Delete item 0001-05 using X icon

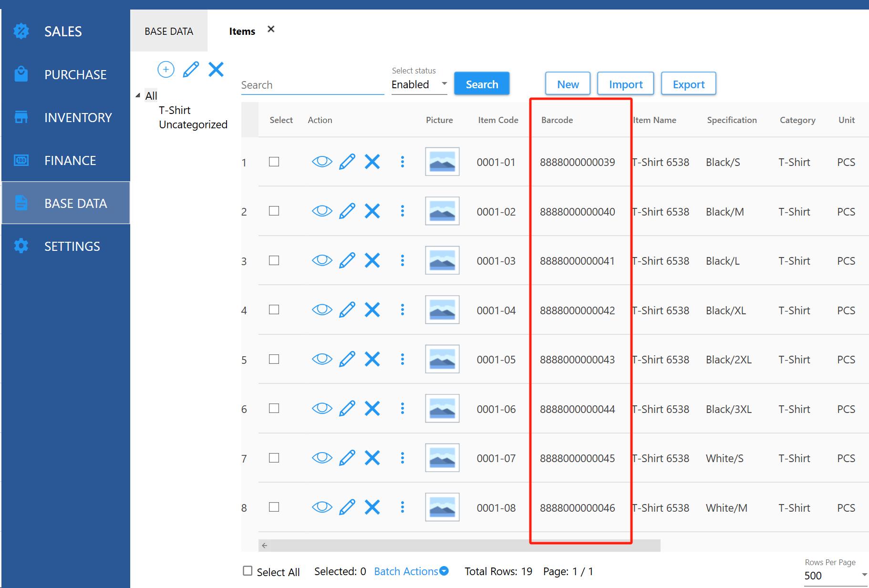point(372,360)
